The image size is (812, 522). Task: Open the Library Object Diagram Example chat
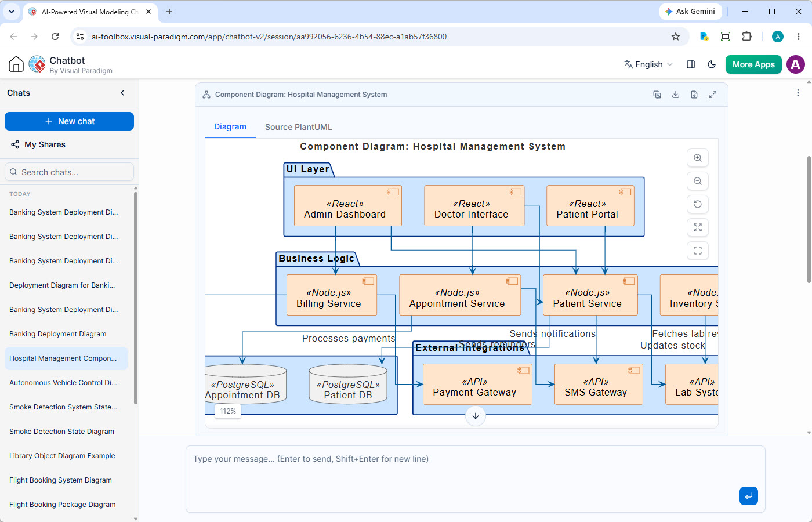point(66,456)
